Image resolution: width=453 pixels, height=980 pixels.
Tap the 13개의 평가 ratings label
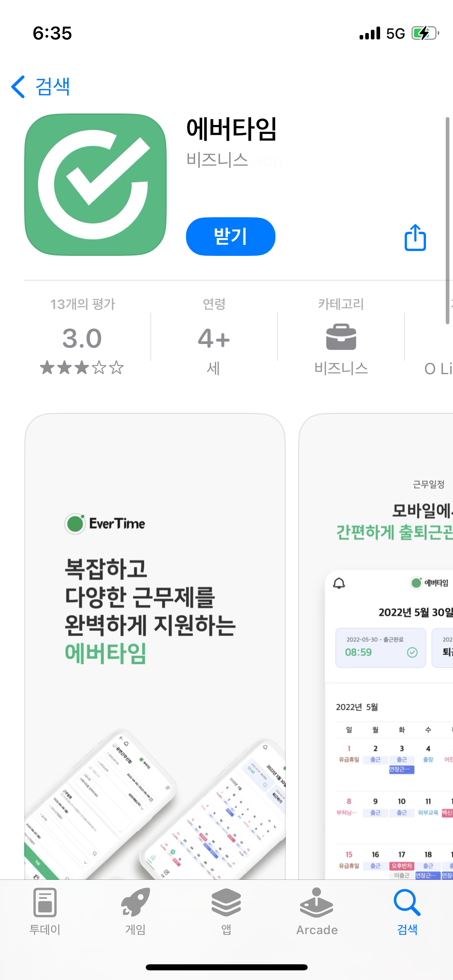(x=83, y=304)
